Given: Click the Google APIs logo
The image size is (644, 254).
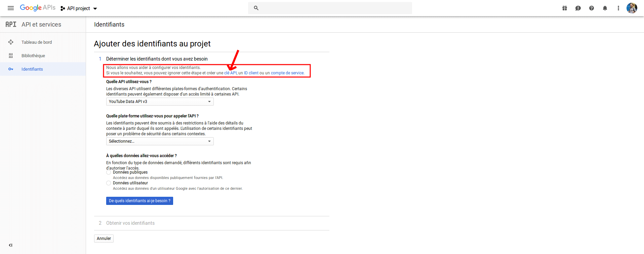Looking at the screenshot, I should (38, 8).
